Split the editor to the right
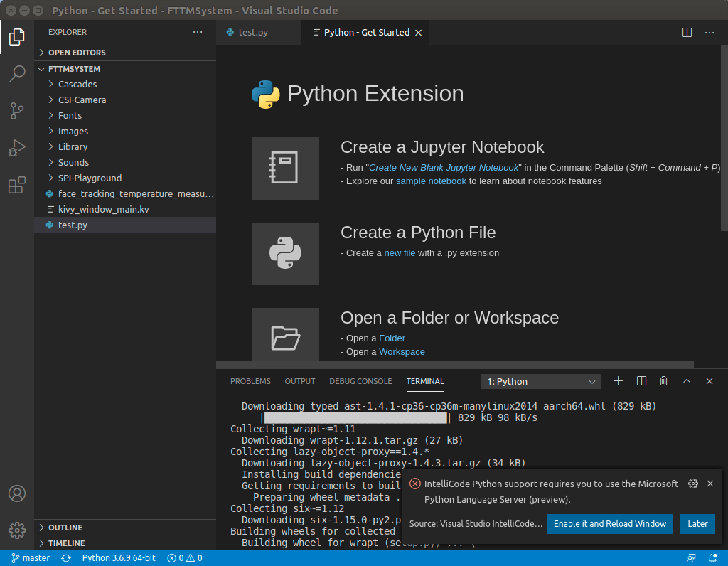Viewport: 728px width, 566px height. tap(687, 32)
